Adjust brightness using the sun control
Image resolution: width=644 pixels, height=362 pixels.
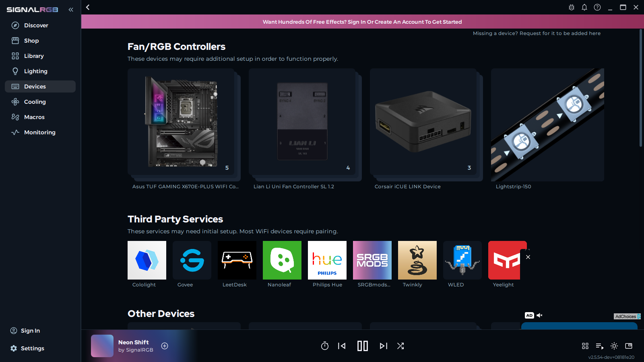coord(615,346)
